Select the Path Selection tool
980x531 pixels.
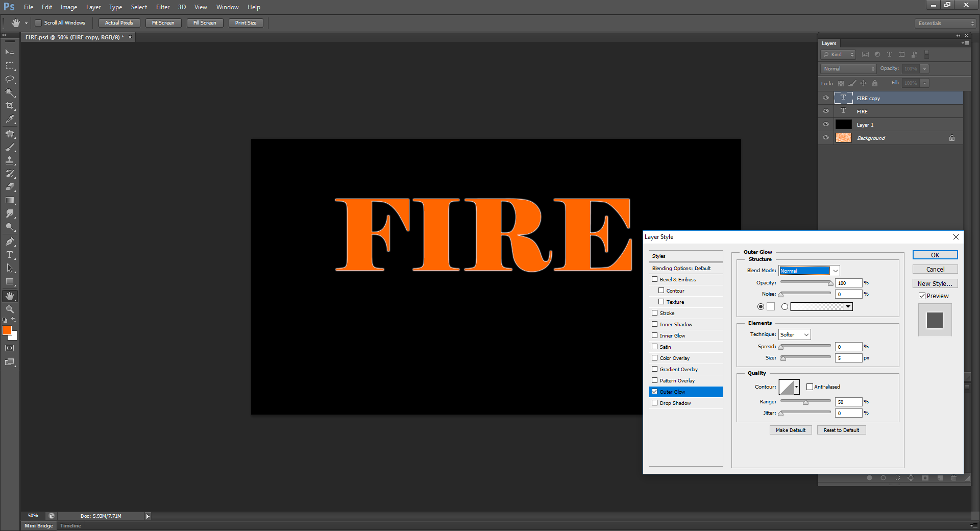10,268
